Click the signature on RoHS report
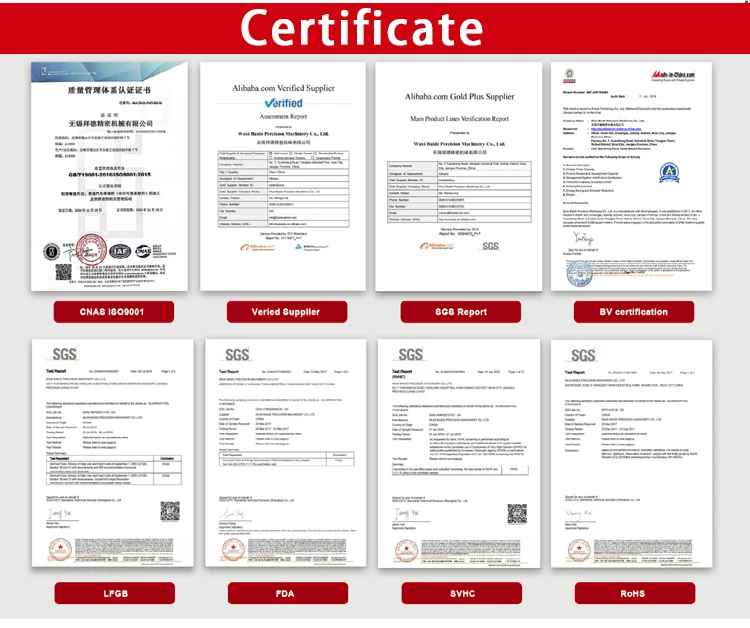750x628 pixels. coord(578,514)
